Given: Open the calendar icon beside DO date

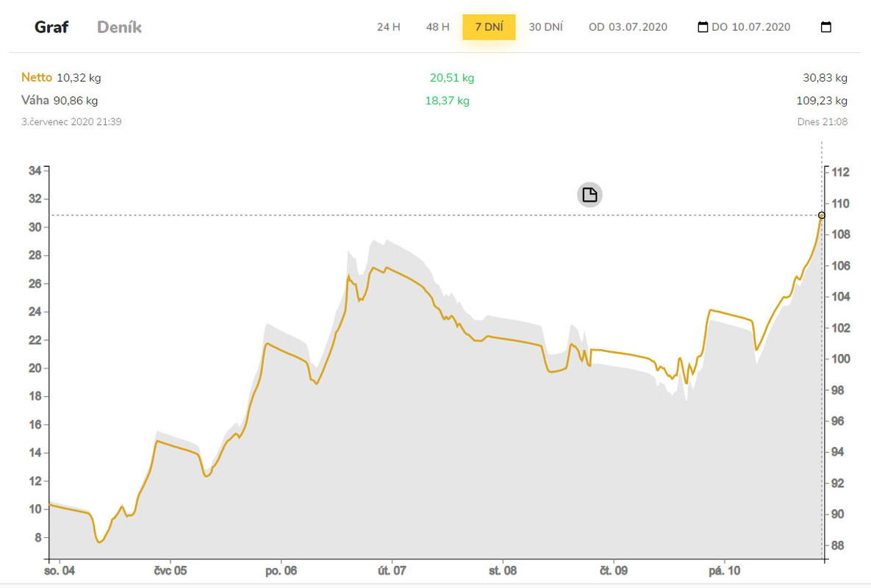Looking at the screenshot, I should 826,26.
